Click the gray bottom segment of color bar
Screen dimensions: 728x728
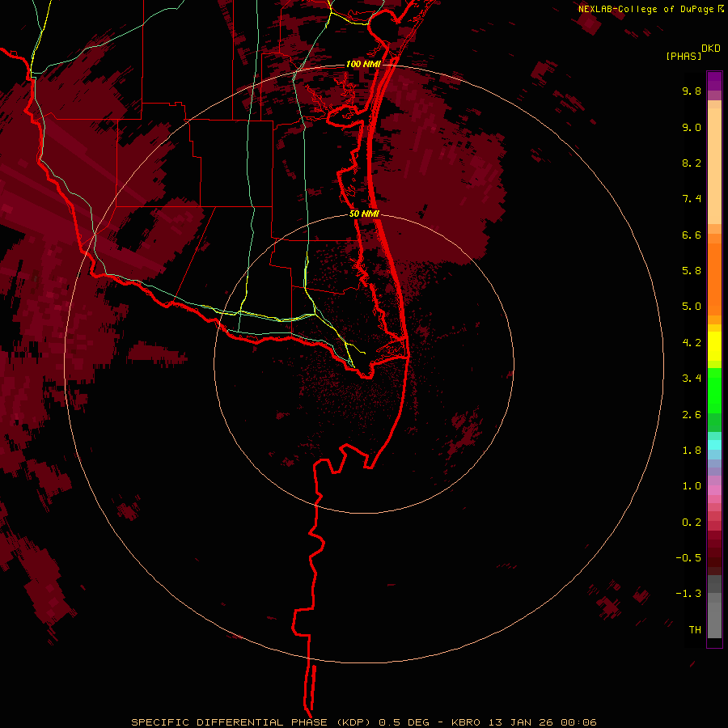pyautogui.click(x=714, y=620)
